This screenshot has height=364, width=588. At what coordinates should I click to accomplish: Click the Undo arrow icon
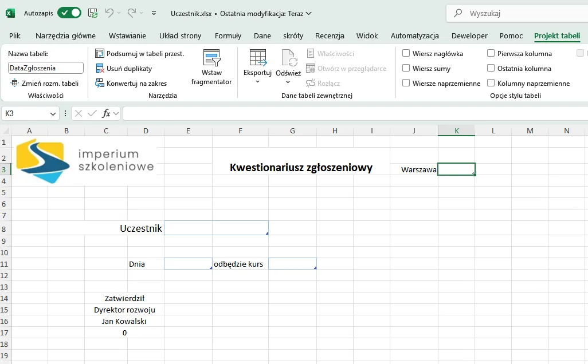pos(109,13)
